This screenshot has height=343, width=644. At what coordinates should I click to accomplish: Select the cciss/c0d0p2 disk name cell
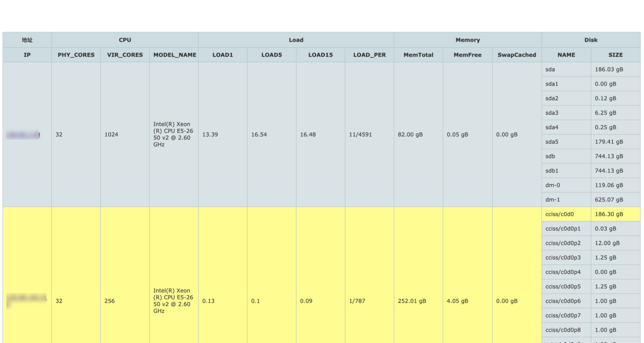click(x=566, y=243)
